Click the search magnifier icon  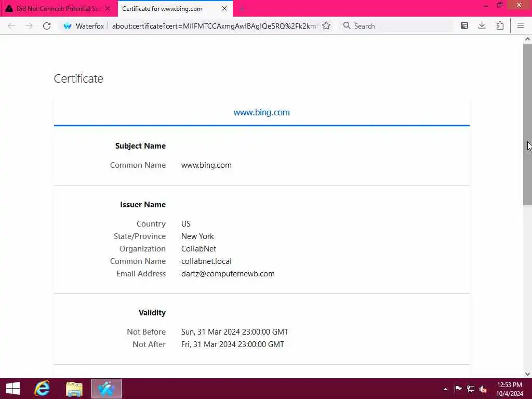click(347, 26)
